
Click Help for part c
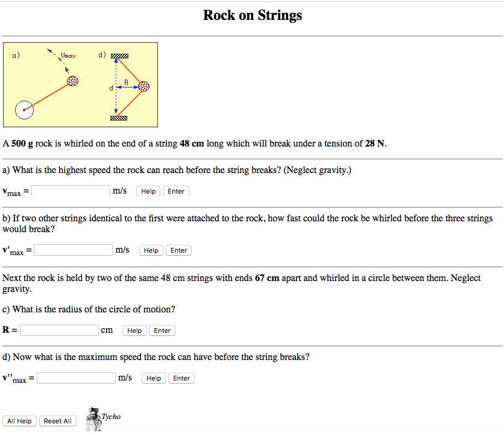click(x=134, y=330)
